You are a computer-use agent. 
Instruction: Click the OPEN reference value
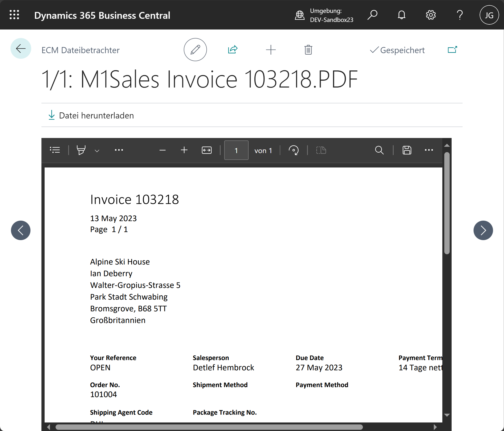[x=100, y=368]
